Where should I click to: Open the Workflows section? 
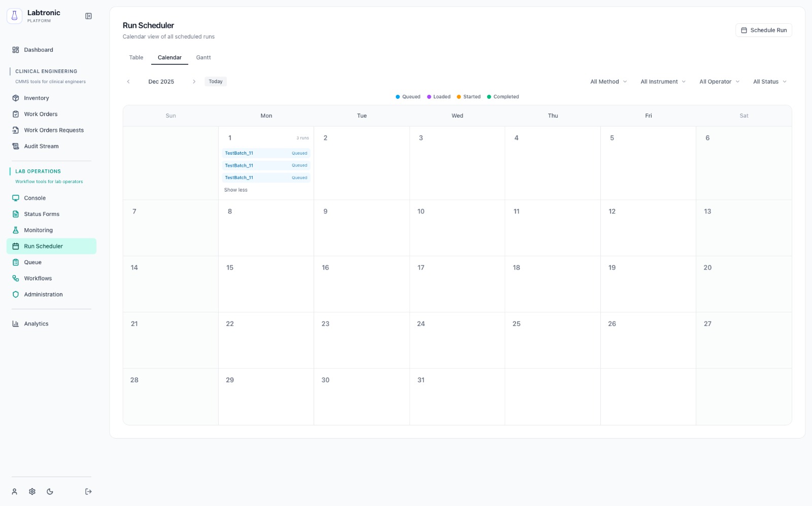point(38,278)
